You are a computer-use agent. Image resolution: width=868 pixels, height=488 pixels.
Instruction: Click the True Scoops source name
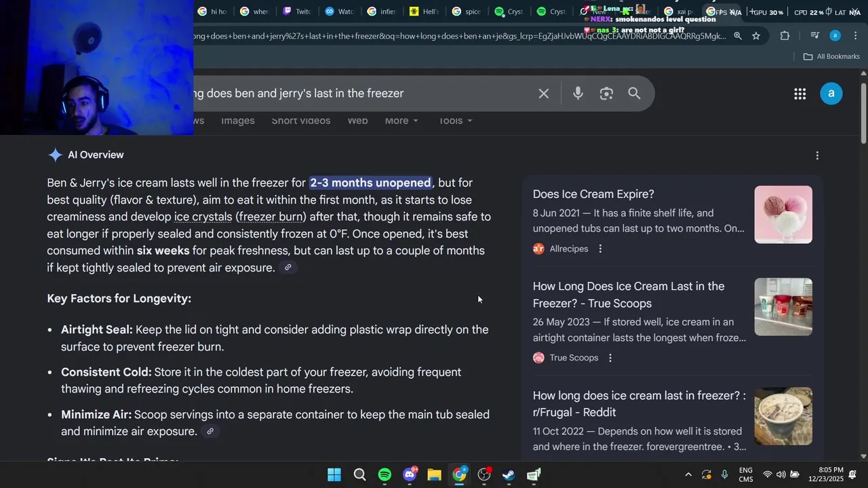click(x=574, y=358)
